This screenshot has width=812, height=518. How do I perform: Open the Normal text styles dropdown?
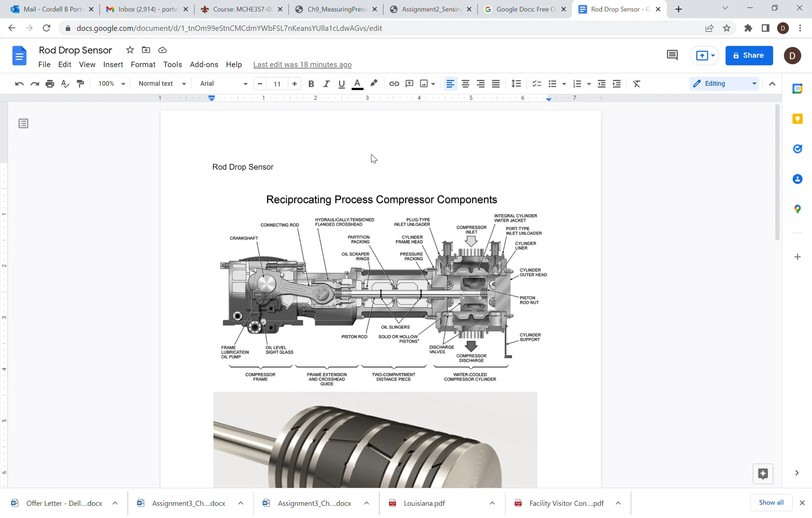162,84
